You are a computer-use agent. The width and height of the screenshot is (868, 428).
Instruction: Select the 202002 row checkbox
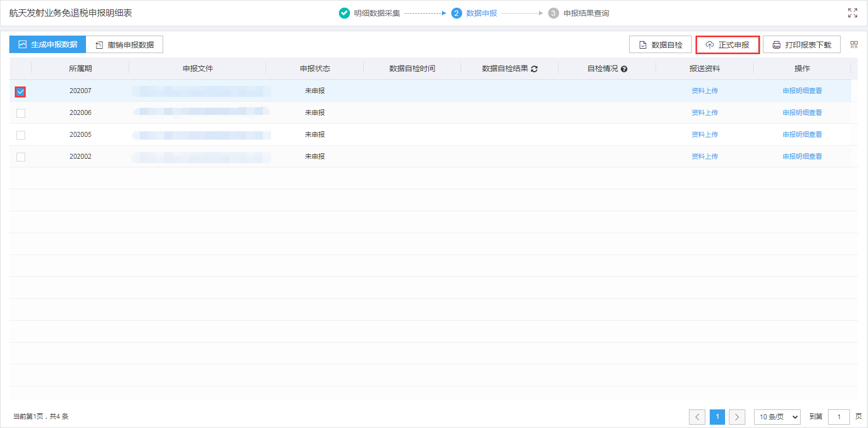21,157
